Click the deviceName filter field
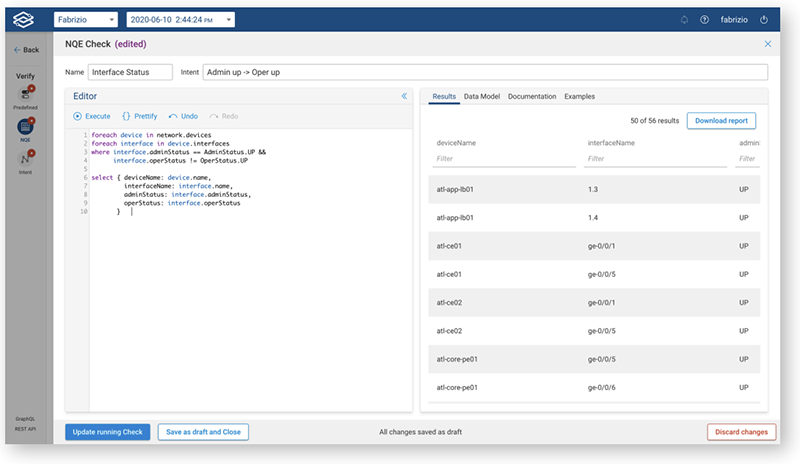The width and height of the screenshot is (800, 464). click(x=500, y=158)
